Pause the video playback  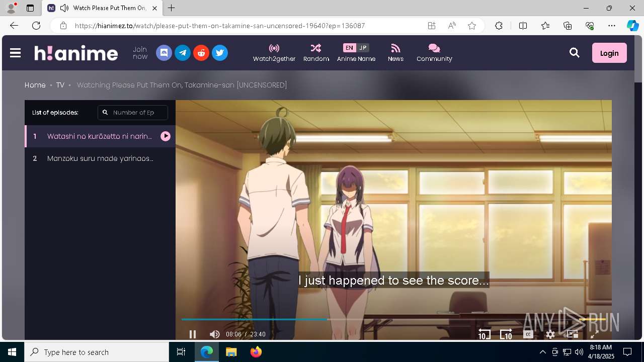(192, 334)
